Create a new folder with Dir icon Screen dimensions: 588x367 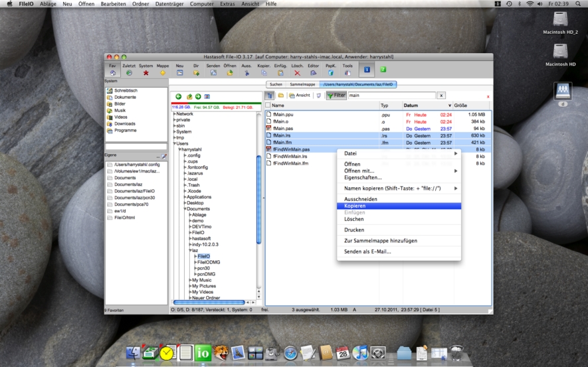196,73
